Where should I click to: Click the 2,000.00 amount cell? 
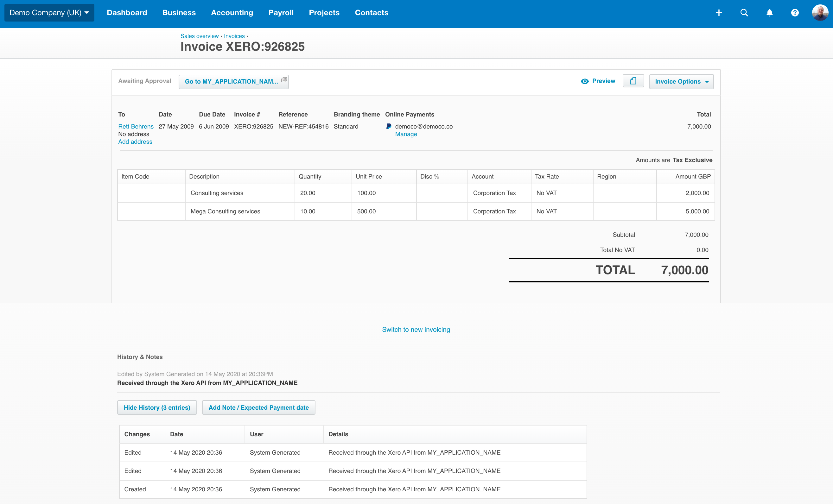click(686, 193)
